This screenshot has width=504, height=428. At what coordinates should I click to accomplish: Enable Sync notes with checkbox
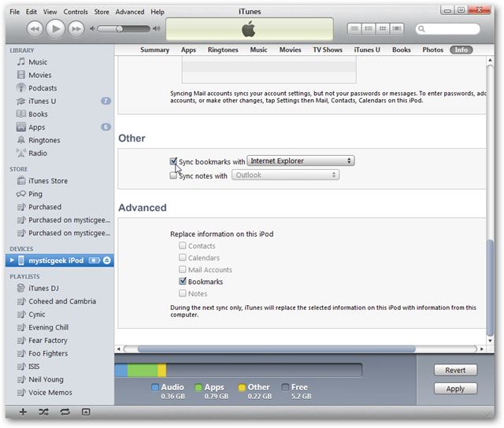coord(173,175)
